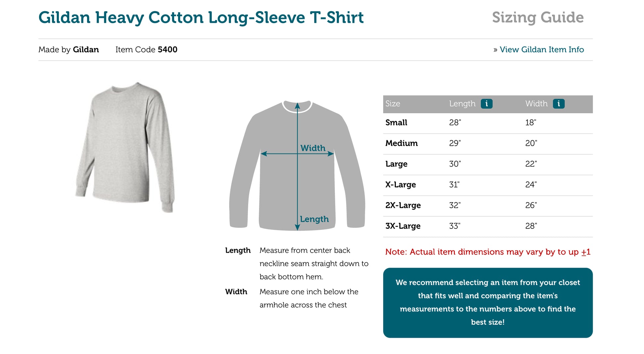Click the red dimensions variance note
This screenshot has width=644, height=354.
487,252
